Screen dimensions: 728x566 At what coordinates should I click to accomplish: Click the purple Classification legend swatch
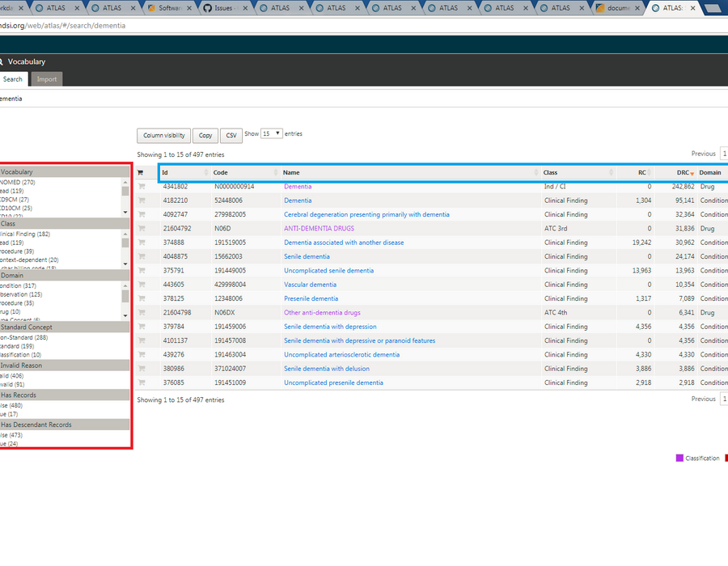(679, 458)
